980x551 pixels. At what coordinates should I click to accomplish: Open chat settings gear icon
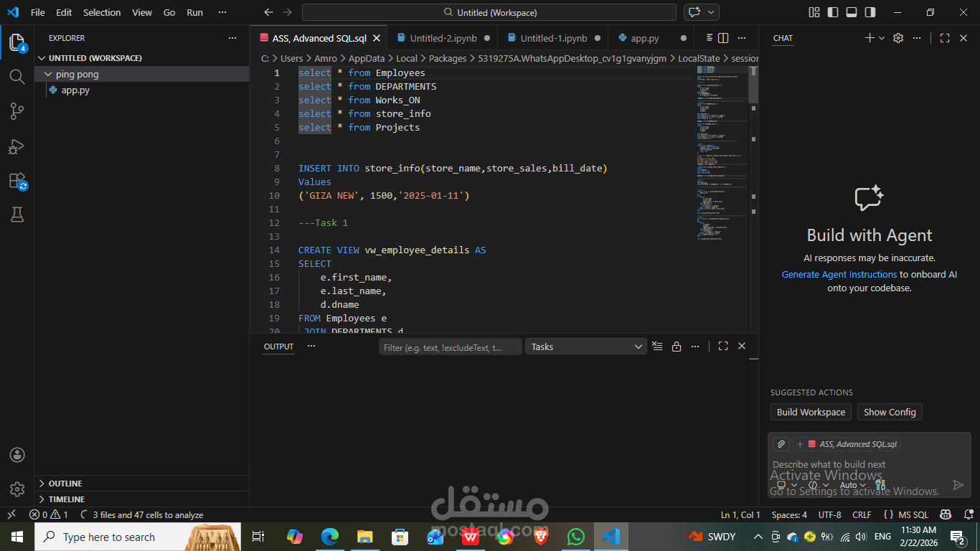[898, 38]
